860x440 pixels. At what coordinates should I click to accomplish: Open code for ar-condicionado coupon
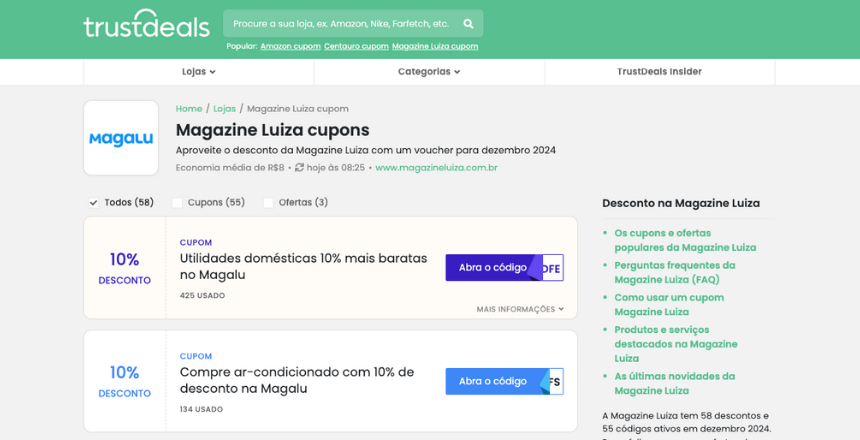503,381
